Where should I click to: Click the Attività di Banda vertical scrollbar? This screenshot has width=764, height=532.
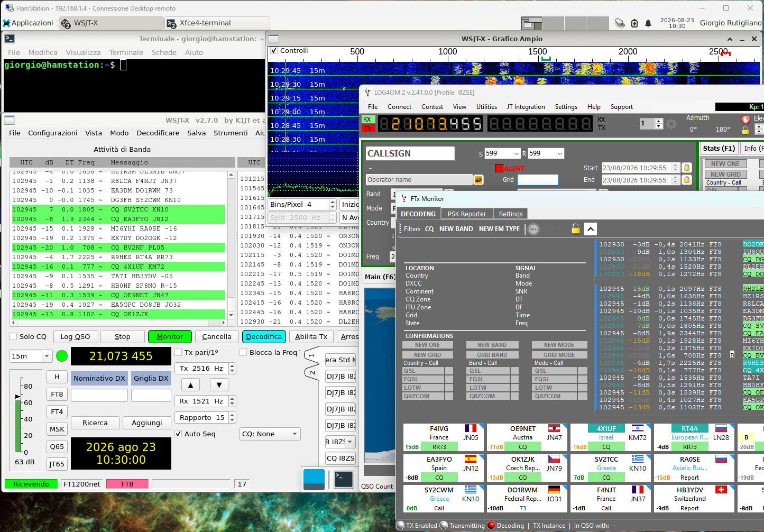[231, 245]
